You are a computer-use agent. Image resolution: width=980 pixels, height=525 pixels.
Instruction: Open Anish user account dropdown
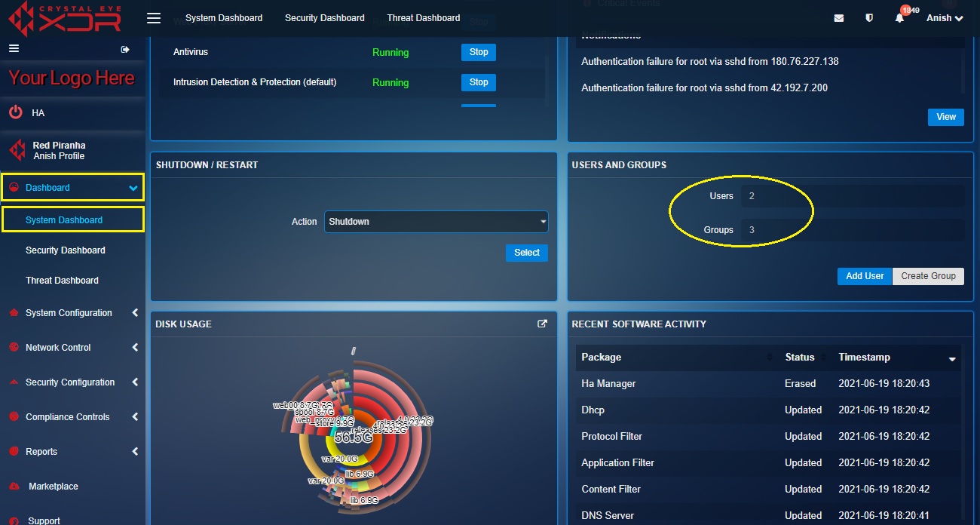(x=945, y=18)
